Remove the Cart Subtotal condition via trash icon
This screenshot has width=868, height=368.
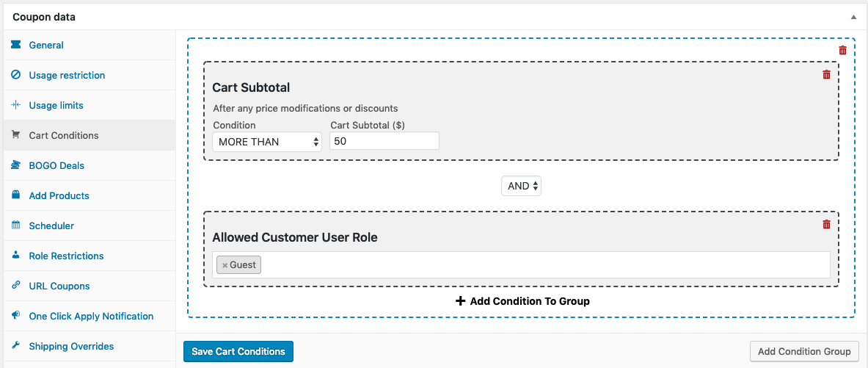[826, 75]
